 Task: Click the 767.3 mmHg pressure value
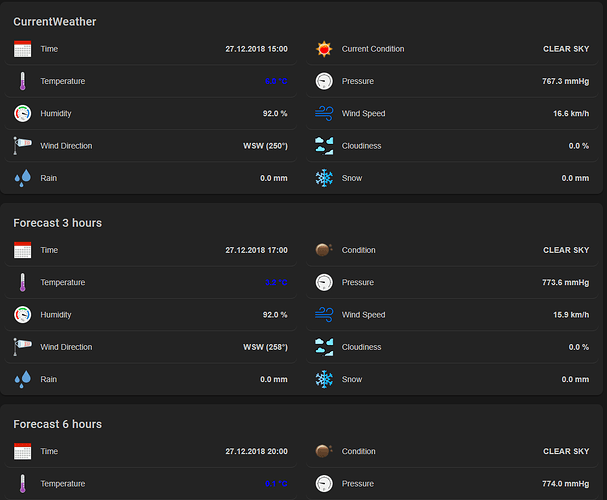(565, 81)
